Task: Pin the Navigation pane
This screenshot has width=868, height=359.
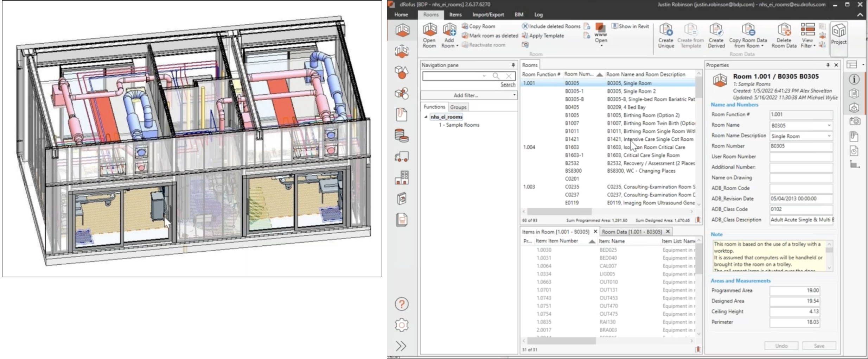Action: coord(513,65)
